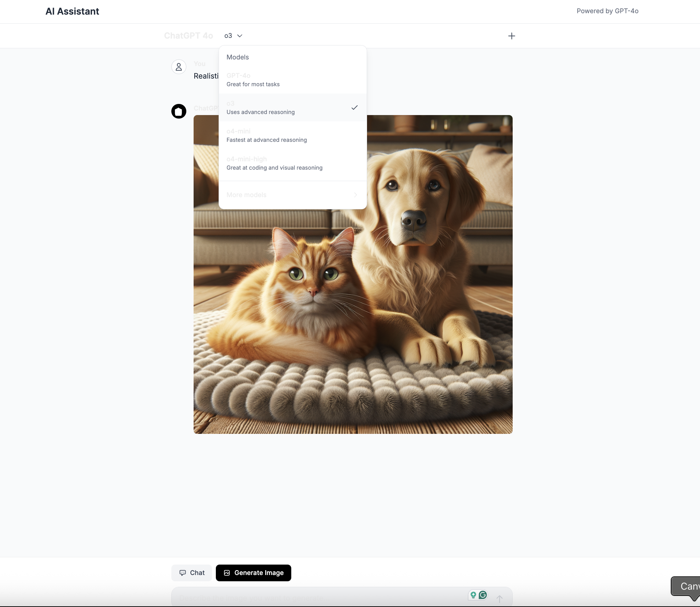Image resolution: width=700 pixels, height=607 pixels.
Task: Click the Powered by GPT-4o label
Action: point(607,11)
